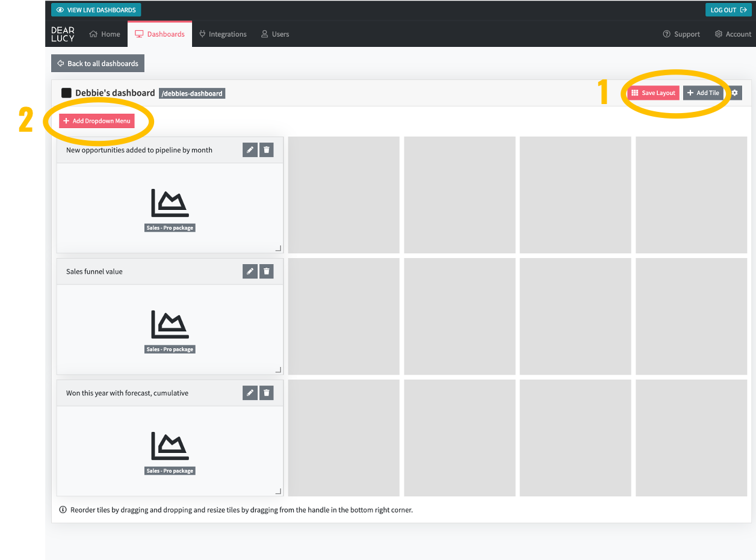This screenshot has height=560, width=756.
Task: Click the question mark icon beside Support
Action: pos(666,34)
